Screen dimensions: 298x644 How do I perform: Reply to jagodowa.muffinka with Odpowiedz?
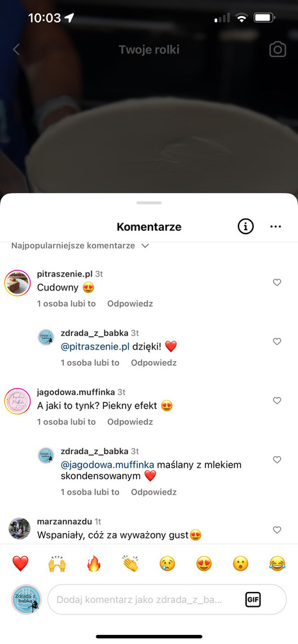[x=130, y=422]
